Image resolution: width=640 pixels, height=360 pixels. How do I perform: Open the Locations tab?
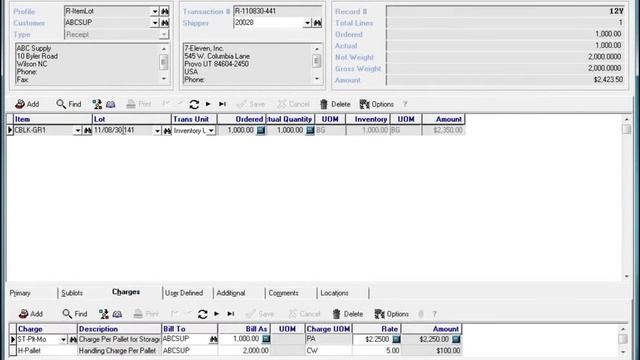tap(334, 293)
